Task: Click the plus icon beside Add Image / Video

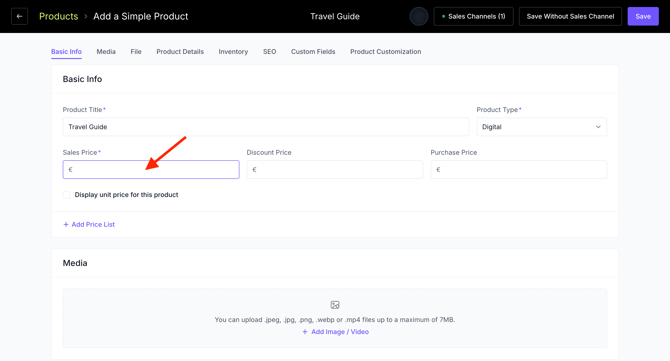Action: (x=305, y=332)
